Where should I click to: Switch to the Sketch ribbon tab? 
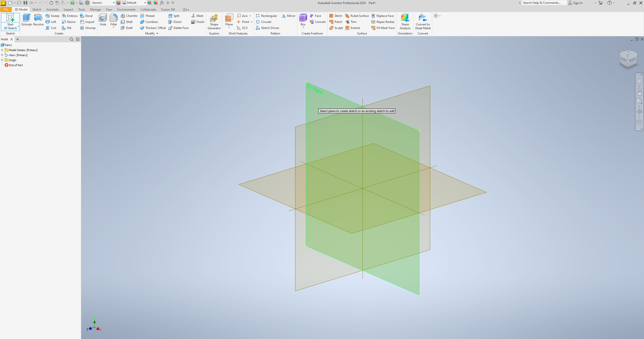click(37, 9)
